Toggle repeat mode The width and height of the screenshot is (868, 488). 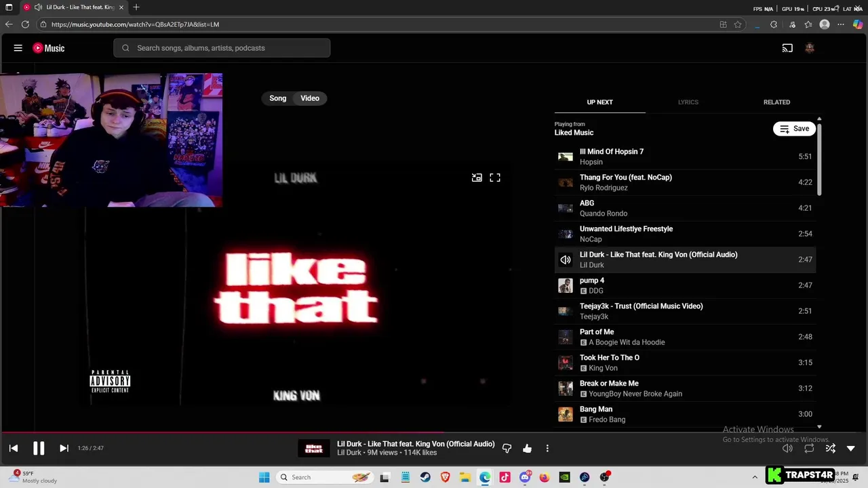tap(809, 448)
